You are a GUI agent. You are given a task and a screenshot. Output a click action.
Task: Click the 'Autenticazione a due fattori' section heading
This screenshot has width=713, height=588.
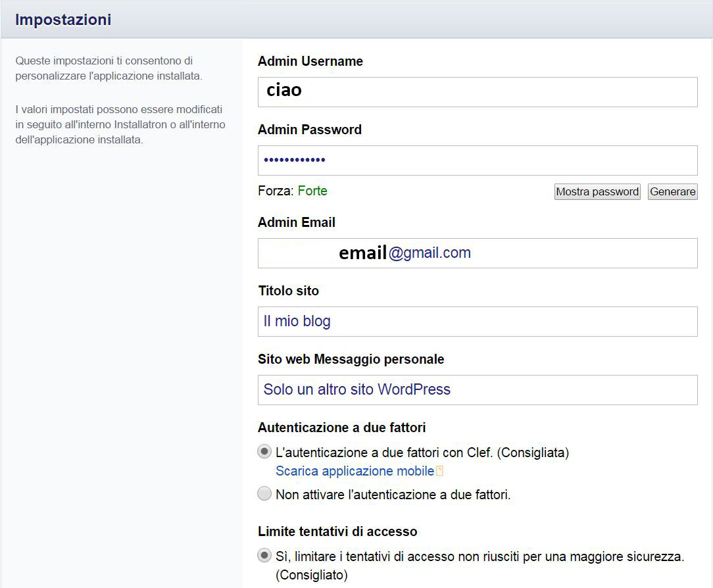coord(341,428)
